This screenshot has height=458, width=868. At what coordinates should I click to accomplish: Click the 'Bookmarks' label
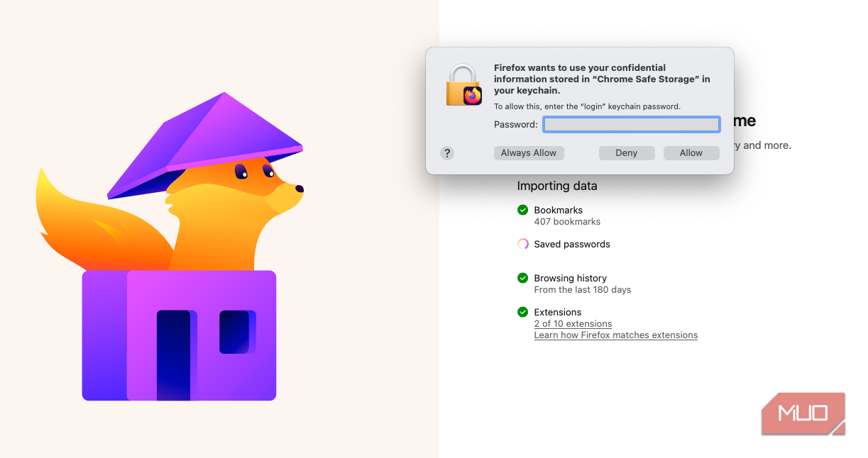[559, 210]
